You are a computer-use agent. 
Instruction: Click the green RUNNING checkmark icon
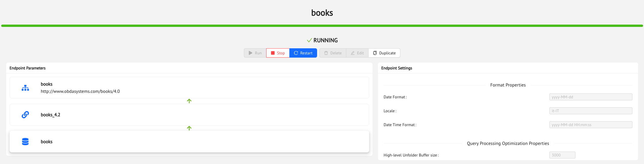coord(309,40)
